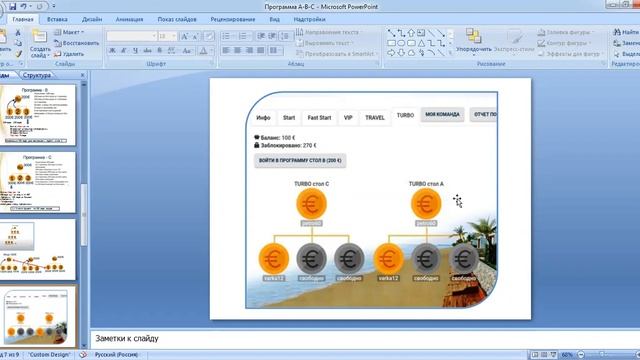Click the font color A swatch

click(x=203, y=51)
